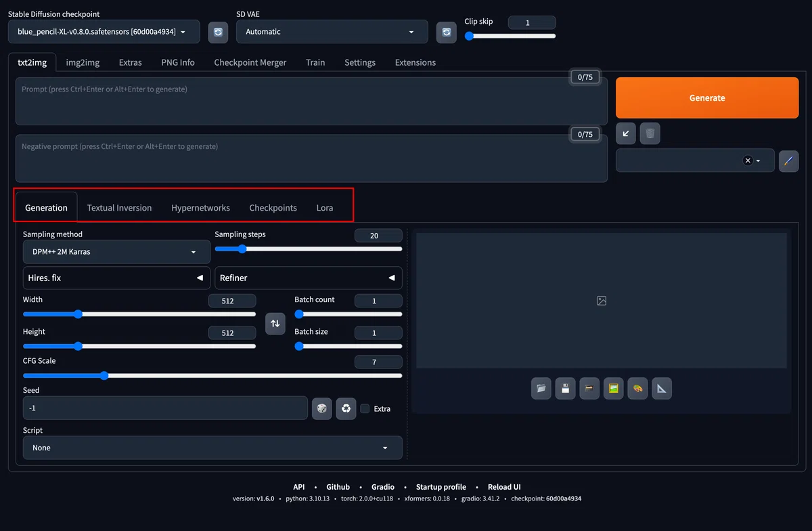Click the paintbrush edit styles icon
This screenshot has width=812, height=531.
tap(789, 161)
